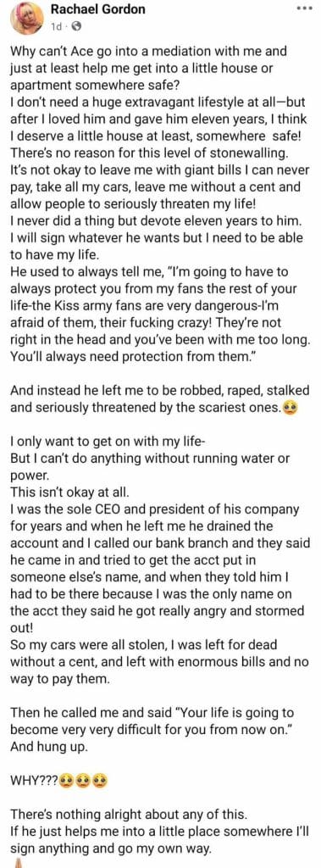
Task: Click the partially visible emoji at the post bottom
Action: click(x=20, y=864)
